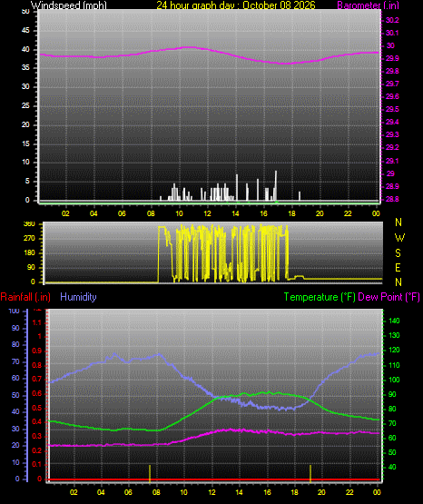Select the E compass direction label
The image size is (423, 504).
point(398,267)
